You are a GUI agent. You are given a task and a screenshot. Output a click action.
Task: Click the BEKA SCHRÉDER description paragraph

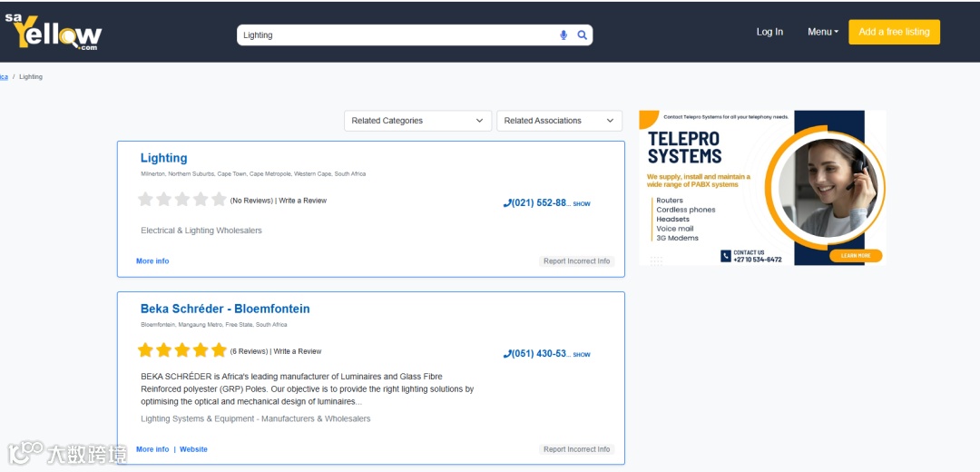pyautogui.click(x=308, y=388)
